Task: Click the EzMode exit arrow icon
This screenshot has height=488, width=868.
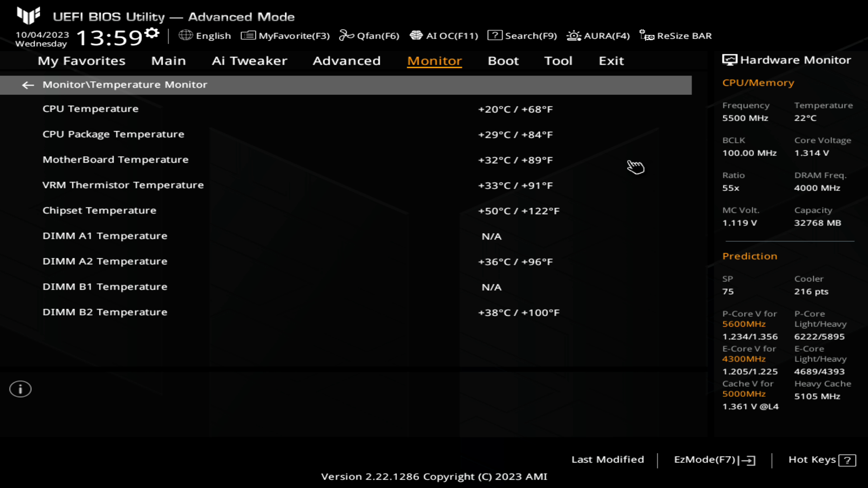Action: coord(747,460)
